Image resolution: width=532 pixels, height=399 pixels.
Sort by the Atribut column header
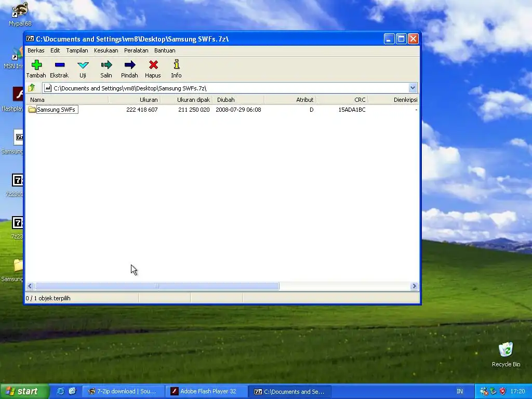[x=290, y=100]
